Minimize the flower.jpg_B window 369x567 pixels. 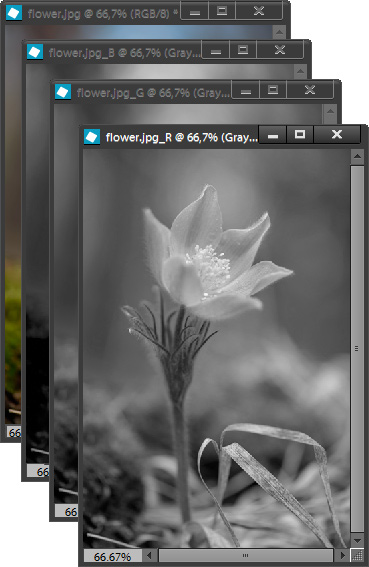[x=216, y=50]
